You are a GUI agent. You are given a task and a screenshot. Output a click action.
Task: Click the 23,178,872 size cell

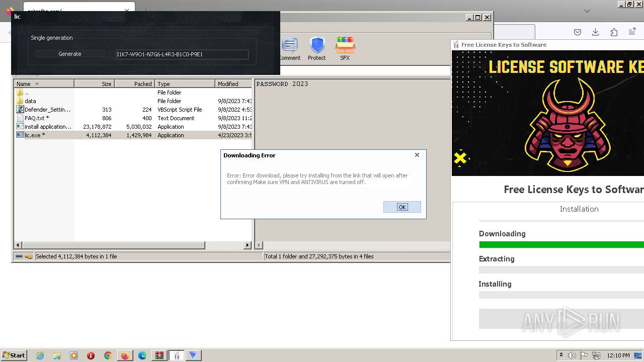point(97,127)
